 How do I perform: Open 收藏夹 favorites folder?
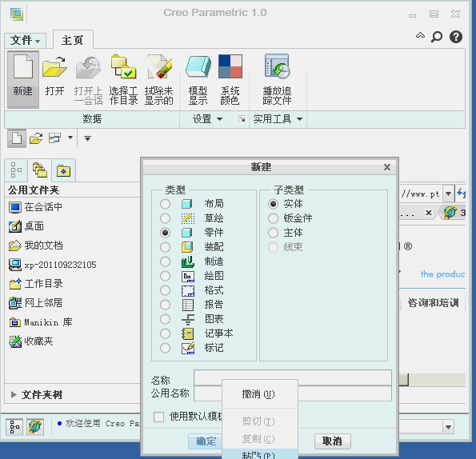click(31, 341)
